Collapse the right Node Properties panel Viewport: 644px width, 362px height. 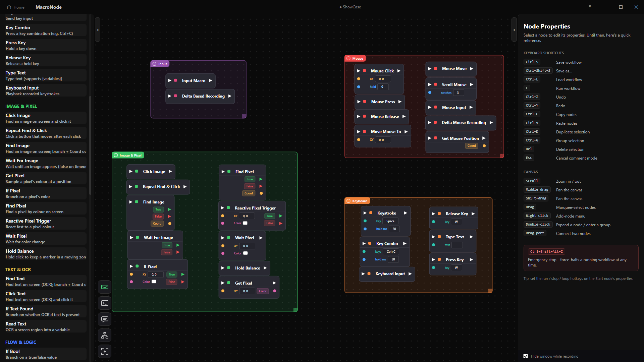pyautogui.click(x=514, y=30)
